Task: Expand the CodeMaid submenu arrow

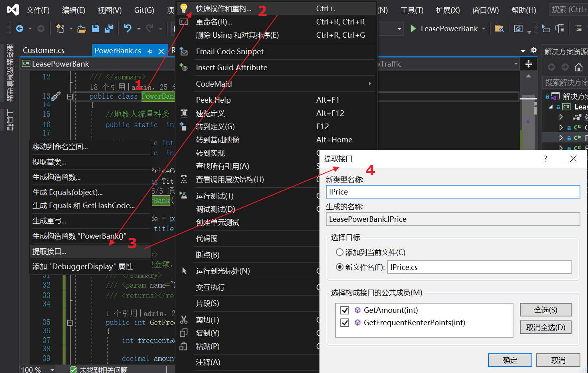Action: 370,84
